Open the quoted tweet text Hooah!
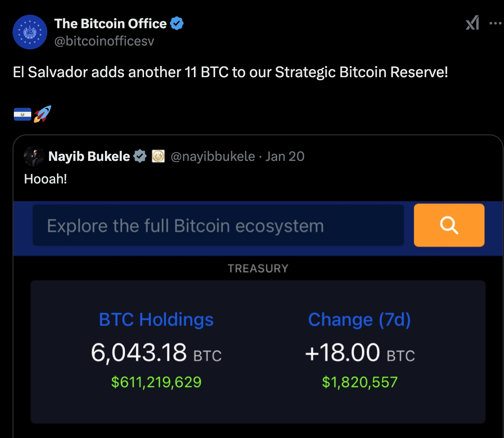 [46, 179]
